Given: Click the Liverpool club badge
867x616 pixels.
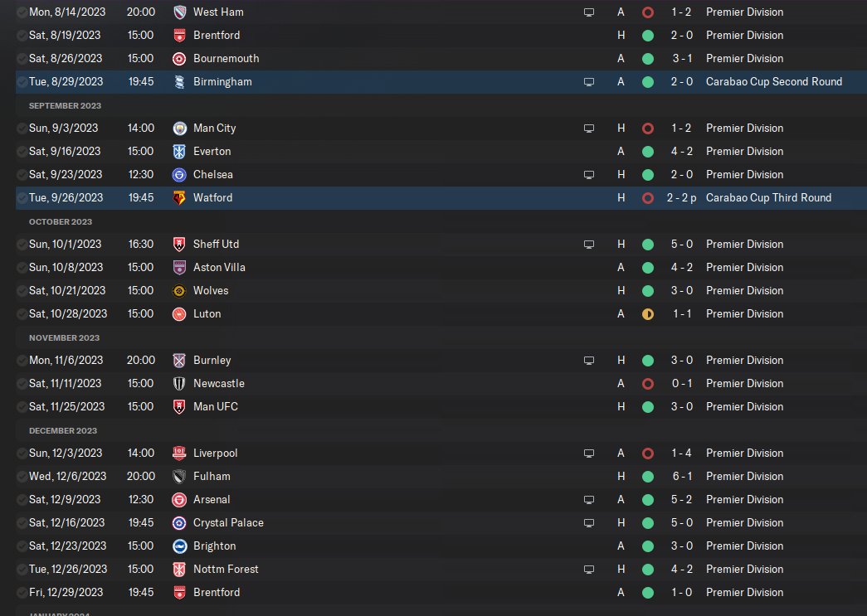Looking at the screenshot, I should click(179, 454).
